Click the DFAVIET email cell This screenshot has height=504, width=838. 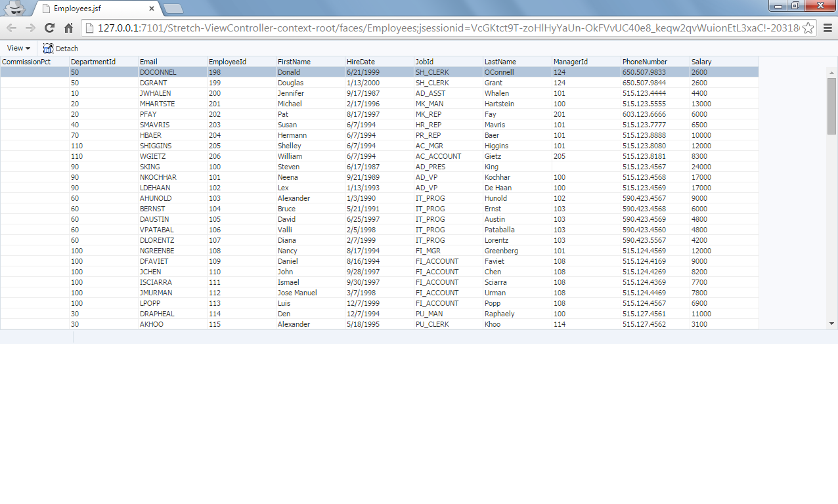173,261
